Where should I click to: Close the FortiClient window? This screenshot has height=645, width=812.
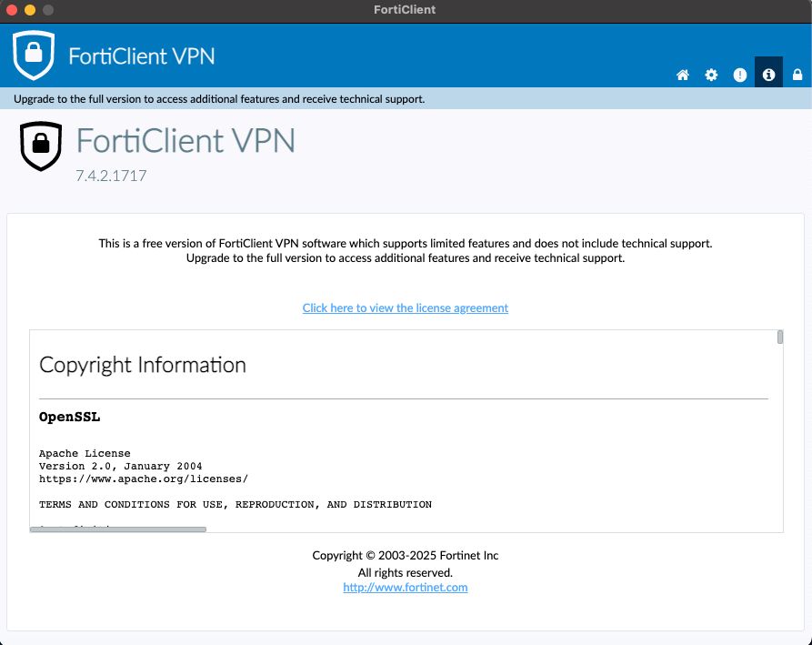coord(12,10)
